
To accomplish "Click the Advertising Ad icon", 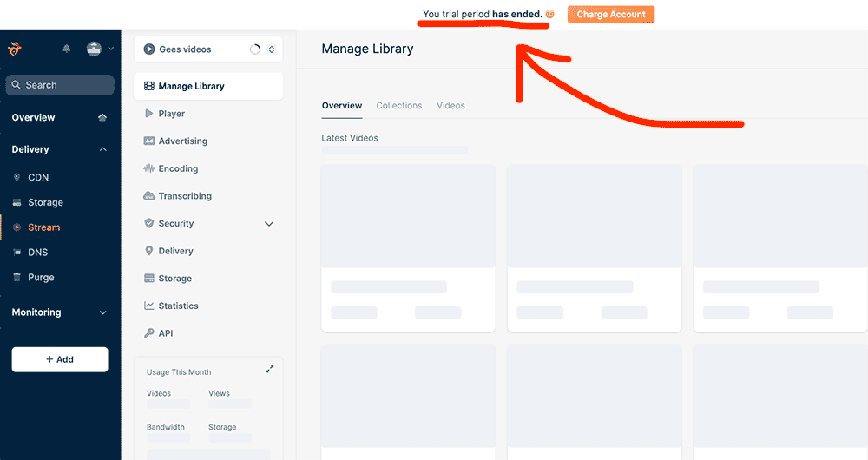I will [x=149, y=141].
